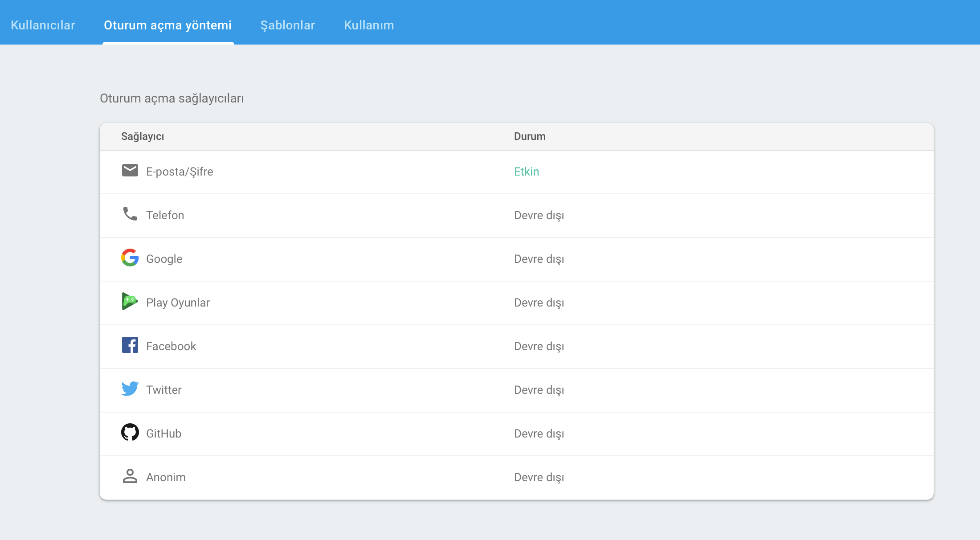
Task: Click the Google logo icon
Action: point(130,258)
